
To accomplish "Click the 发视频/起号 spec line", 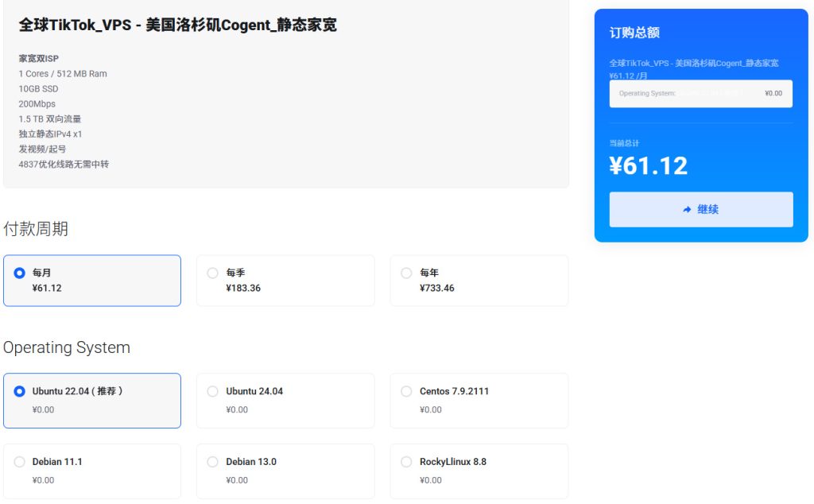I will 43,149.
